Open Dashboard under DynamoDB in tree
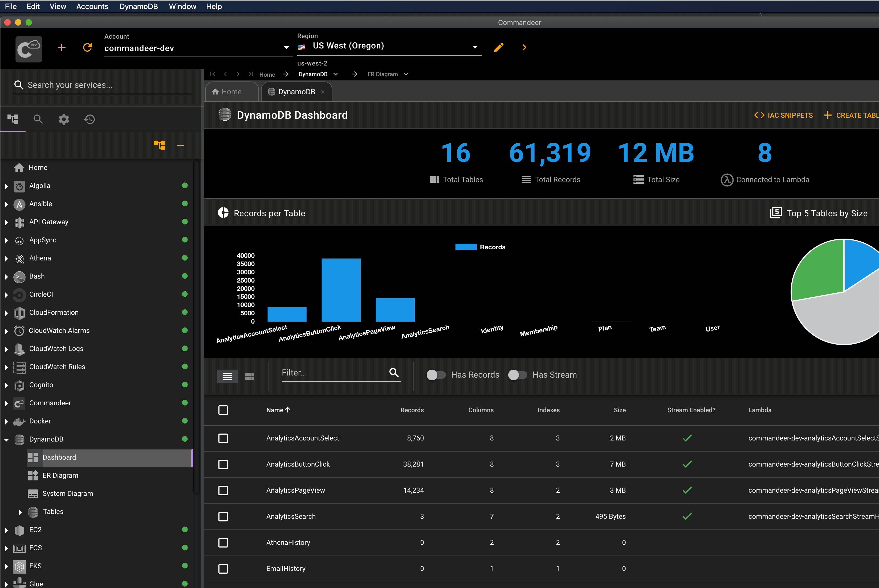Screen dimensions: 879x588 point(110,458)
